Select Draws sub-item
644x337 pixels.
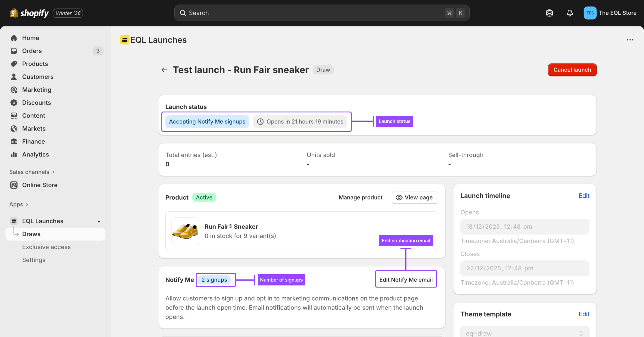pos(55,234)
